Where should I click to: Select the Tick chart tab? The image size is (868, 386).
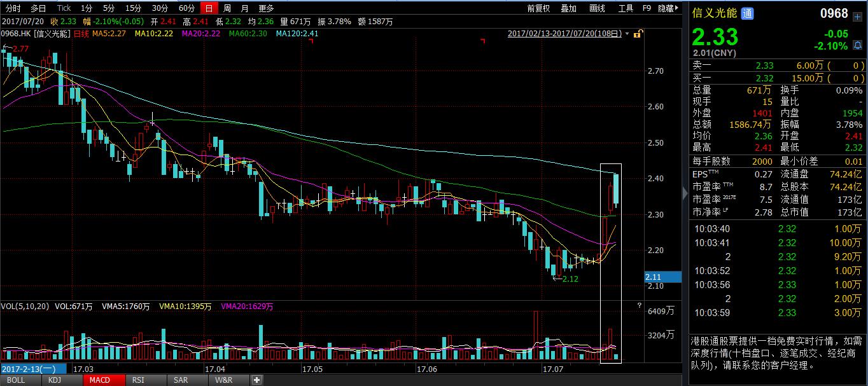coord(64,8)
